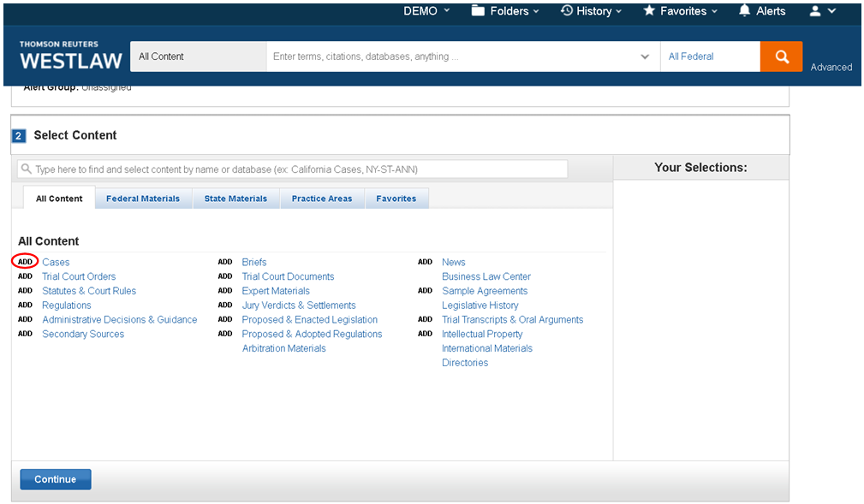Open the International Materials link
This screenshot has height=504, width=864.
[487, 348]
